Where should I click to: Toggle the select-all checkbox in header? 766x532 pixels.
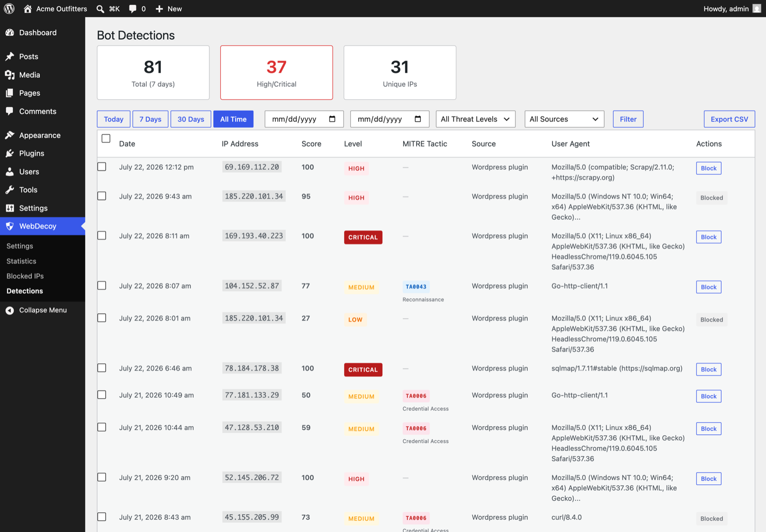[106, 138]
